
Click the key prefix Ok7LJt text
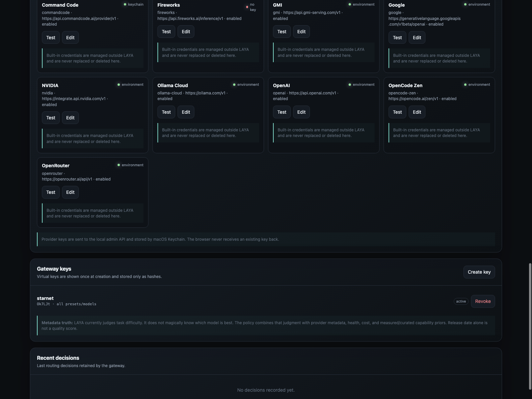tap(44, 304)
